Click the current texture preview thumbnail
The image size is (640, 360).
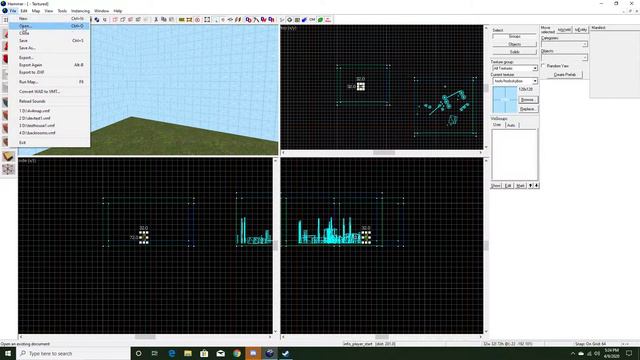click(505, 100)
